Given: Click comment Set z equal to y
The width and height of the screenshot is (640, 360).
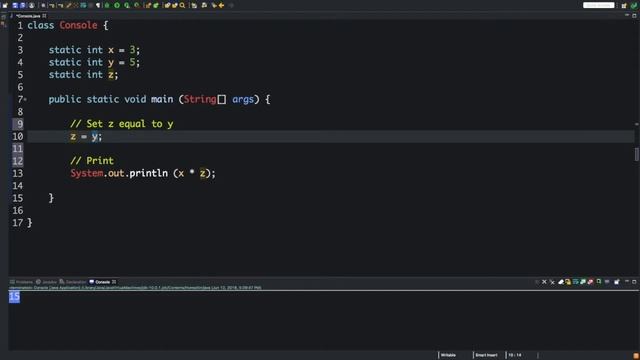Looking at the screenshot, I should 122,124.
